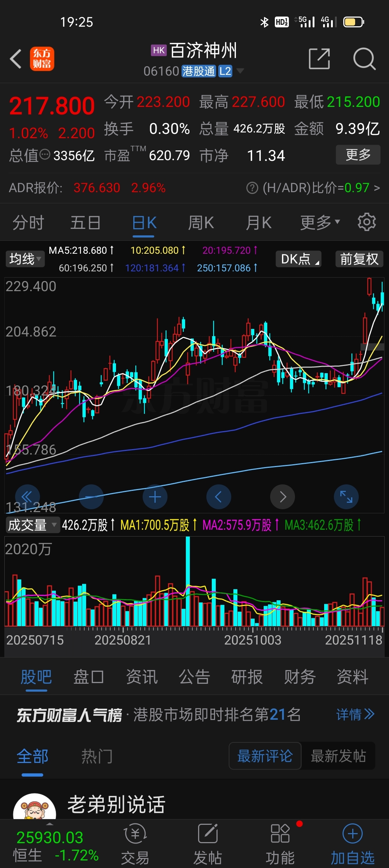Viewport: 389px width, 868px height.
Task: Tap the tallest cyan volume bar
Action: [x=188, y=581]
